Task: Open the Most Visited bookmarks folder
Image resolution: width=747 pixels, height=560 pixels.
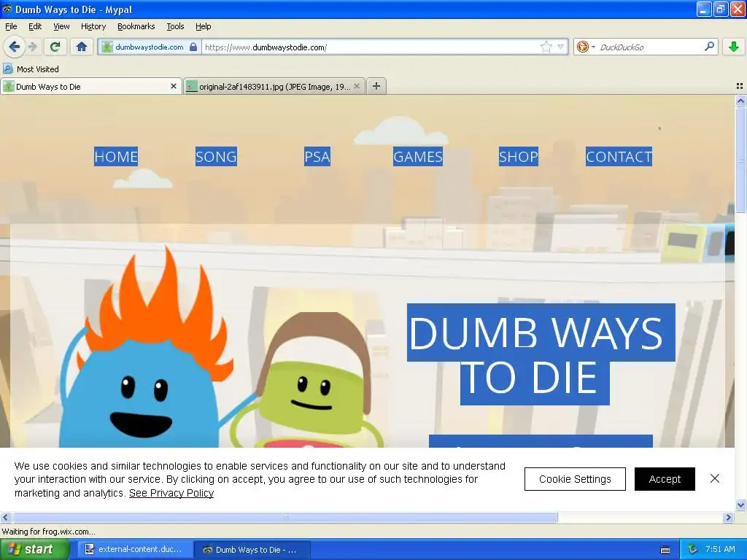Action: 31,69
